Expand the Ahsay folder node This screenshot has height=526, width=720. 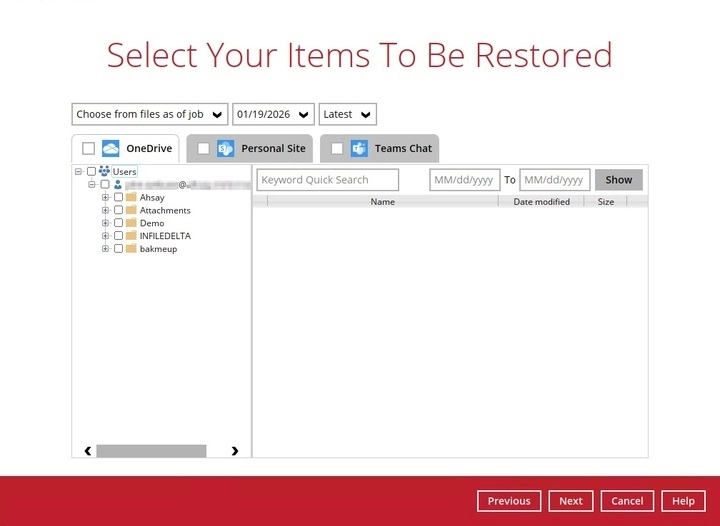coord(105,197)
